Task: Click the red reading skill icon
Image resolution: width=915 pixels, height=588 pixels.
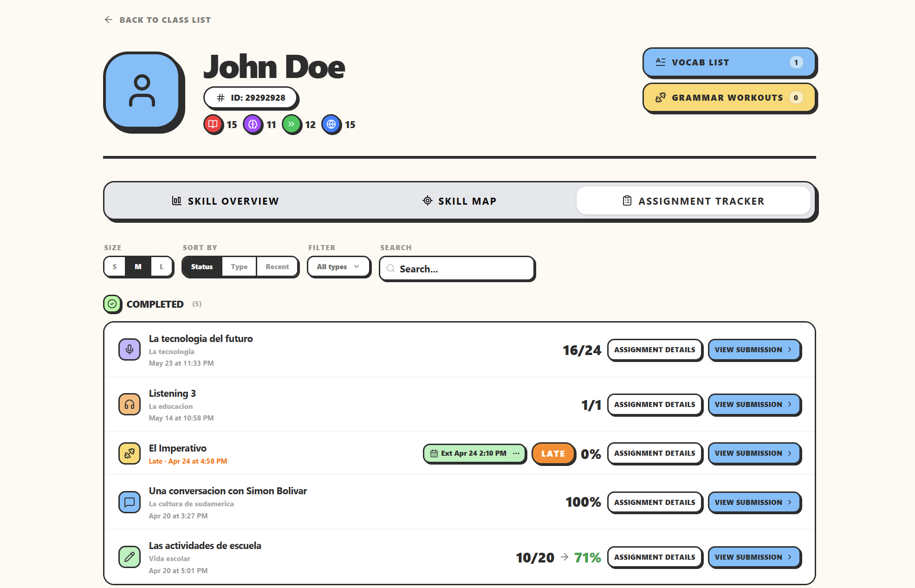Action: 213,124
